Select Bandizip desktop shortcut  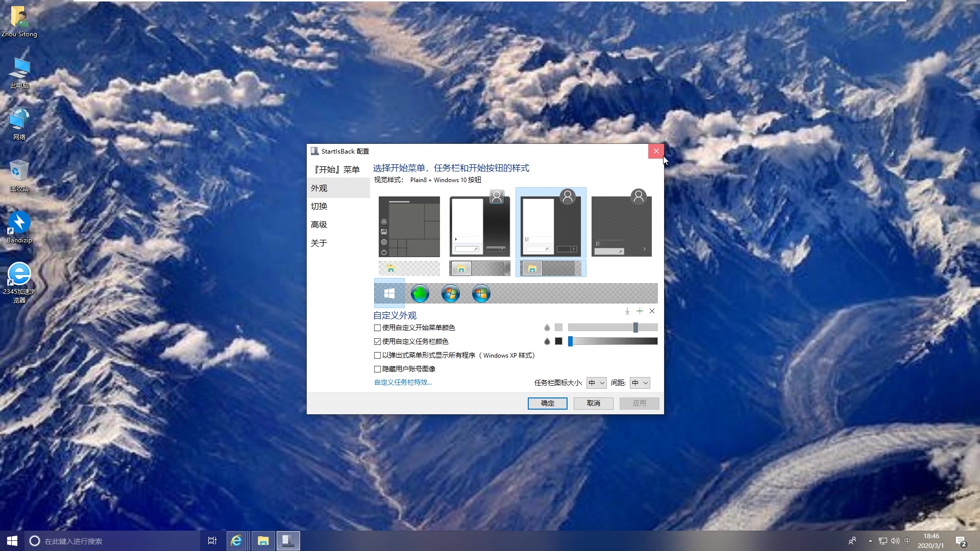click(19, 227)
